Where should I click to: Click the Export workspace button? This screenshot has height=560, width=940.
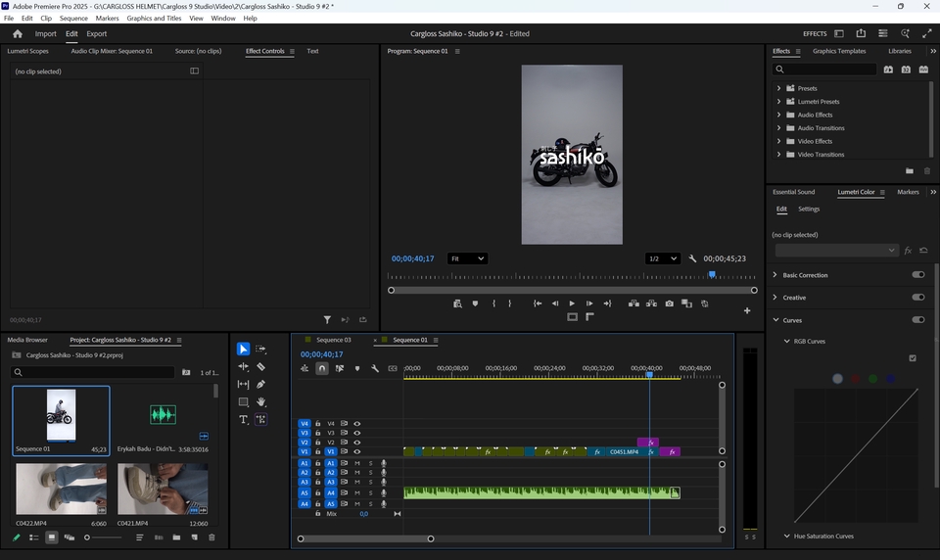(x=96, y=33)
